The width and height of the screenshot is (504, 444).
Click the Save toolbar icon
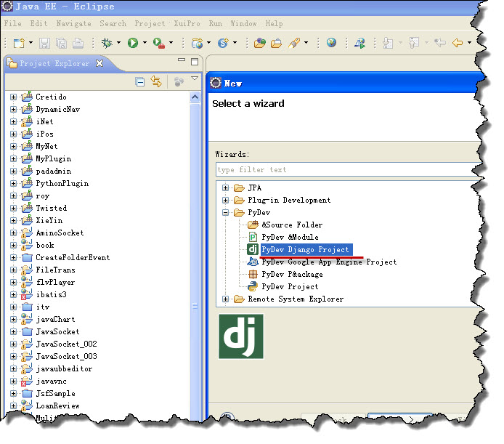click(44, 42)
